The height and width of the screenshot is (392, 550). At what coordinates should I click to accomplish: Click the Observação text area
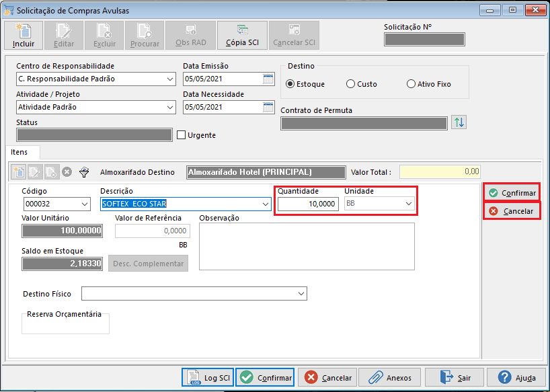(x=307, y=247)
